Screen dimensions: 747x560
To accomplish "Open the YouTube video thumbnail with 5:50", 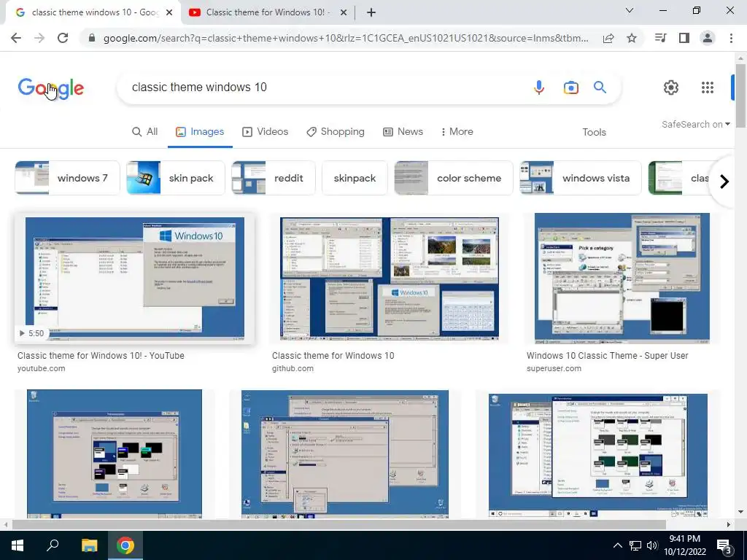I will 135,279.
